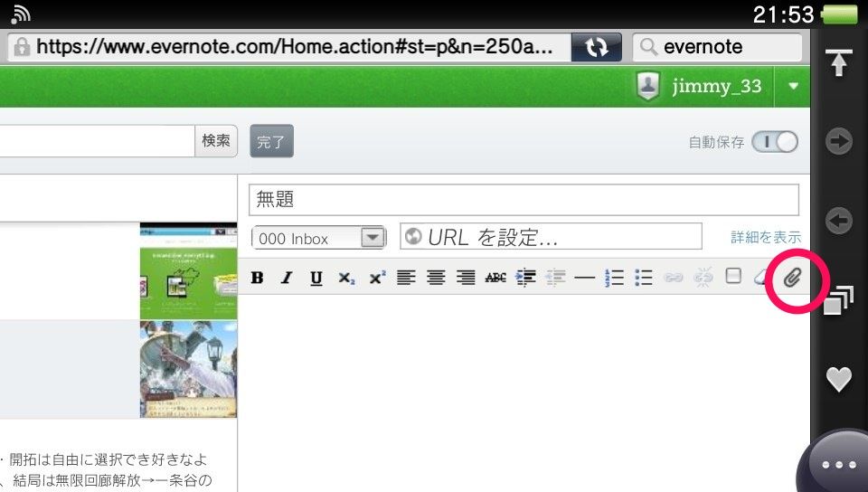Increase text indent
Screen dimensions: 868x492
click(525, 278)
